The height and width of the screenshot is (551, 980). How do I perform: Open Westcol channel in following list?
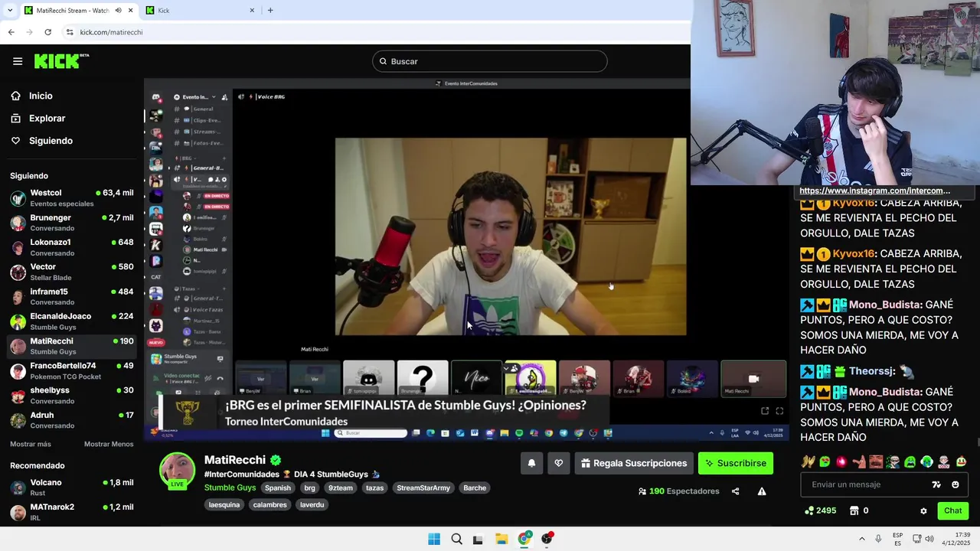point(72,198)
